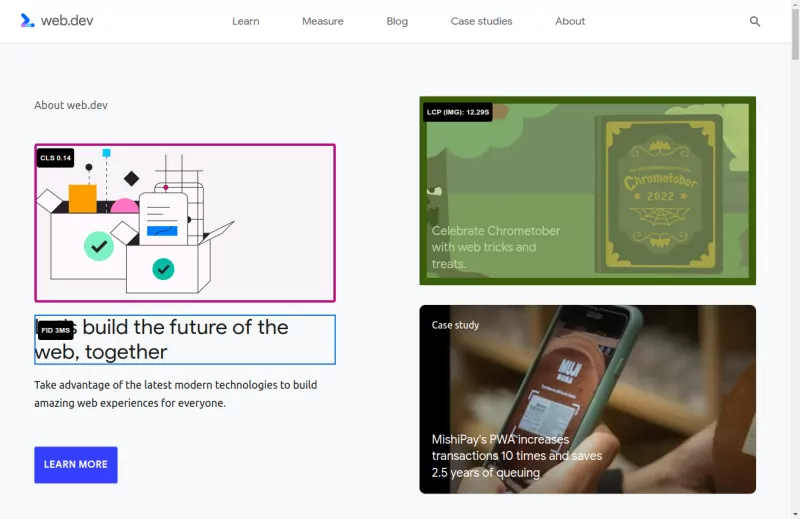
Task: Open the About navigation item
Action: click(570, 21)
